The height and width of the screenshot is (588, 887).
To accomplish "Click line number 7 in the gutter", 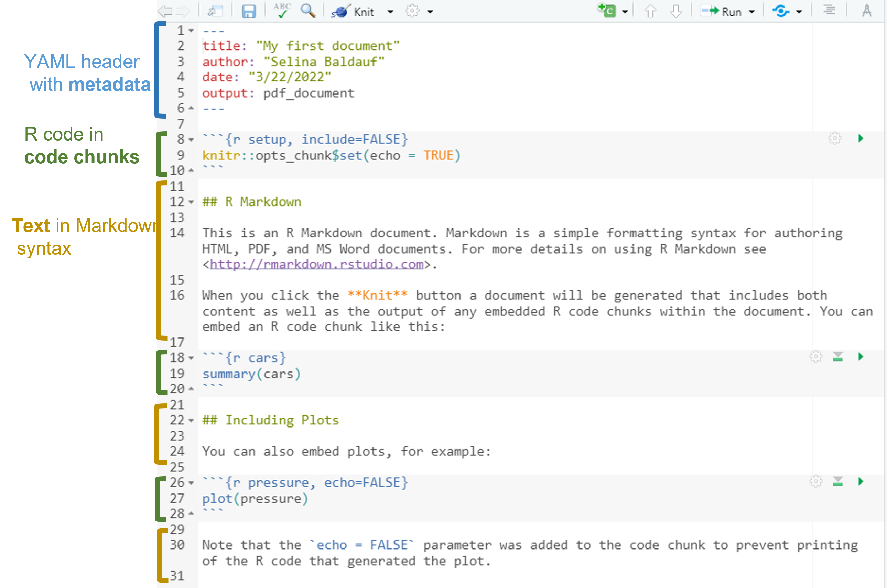I will pos(181,124).
